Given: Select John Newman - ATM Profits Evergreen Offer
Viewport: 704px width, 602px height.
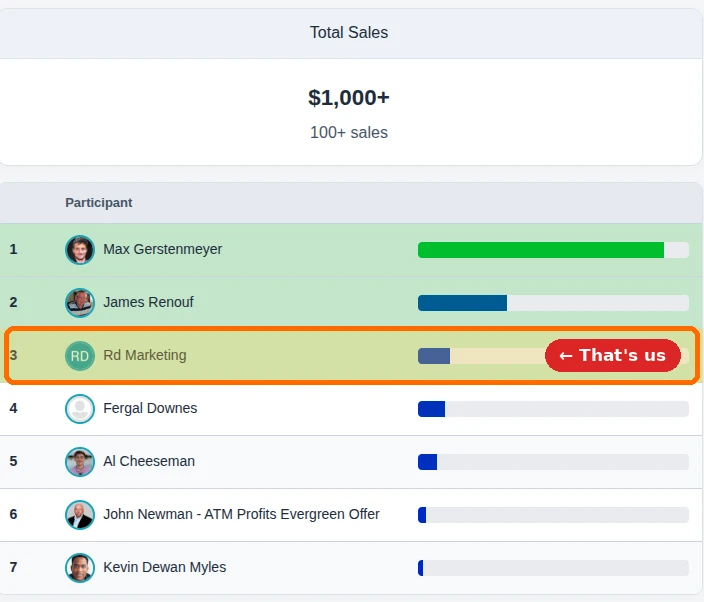Looking at the screenshot, I should click(242, 514).
